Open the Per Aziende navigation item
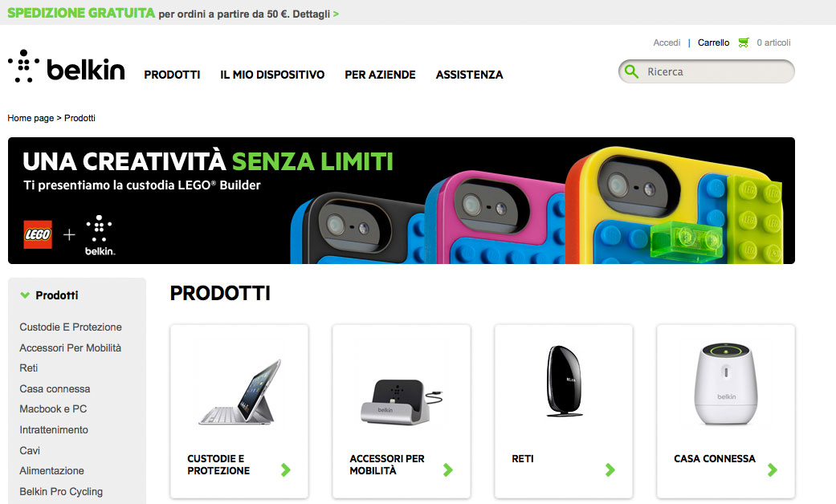The image size is (836, 504). [x=380, y=75]
